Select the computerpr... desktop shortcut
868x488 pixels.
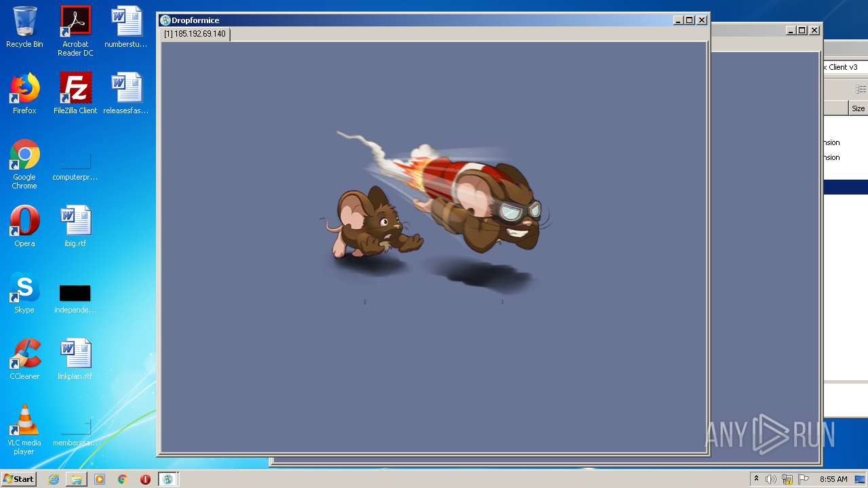[75, 165]
